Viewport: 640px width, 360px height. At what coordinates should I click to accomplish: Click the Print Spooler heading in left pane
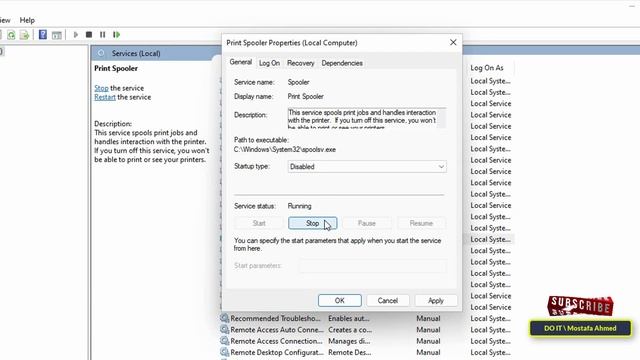click(x=116, y=68)
